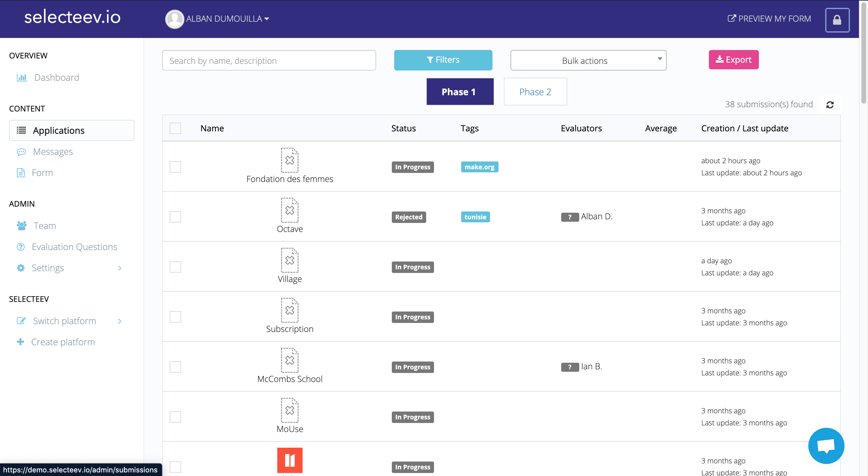Open the Bulk actions dropdown
This screenshot has width=868, height=476.
pyautogui.click(x=588, y=61)
